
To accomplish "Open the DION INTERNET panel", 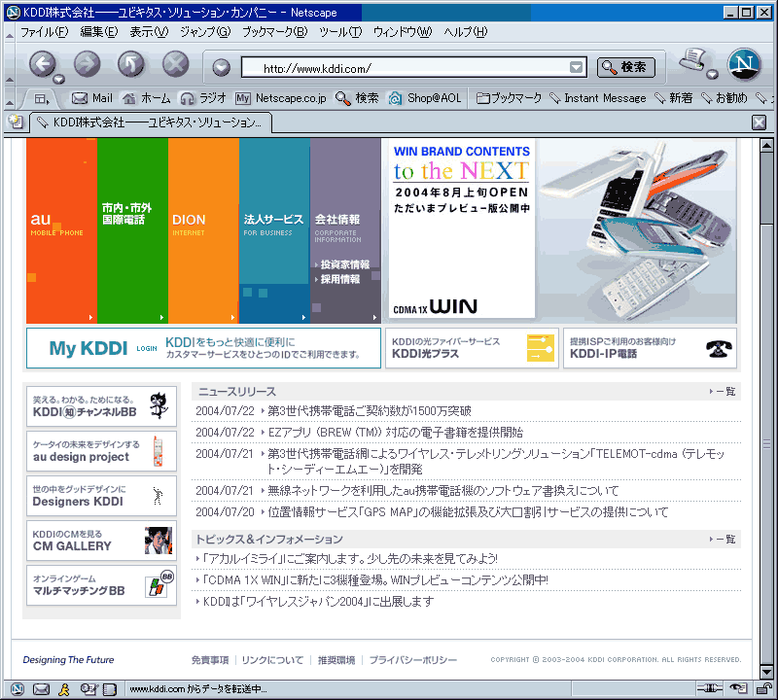I will 203,230.
